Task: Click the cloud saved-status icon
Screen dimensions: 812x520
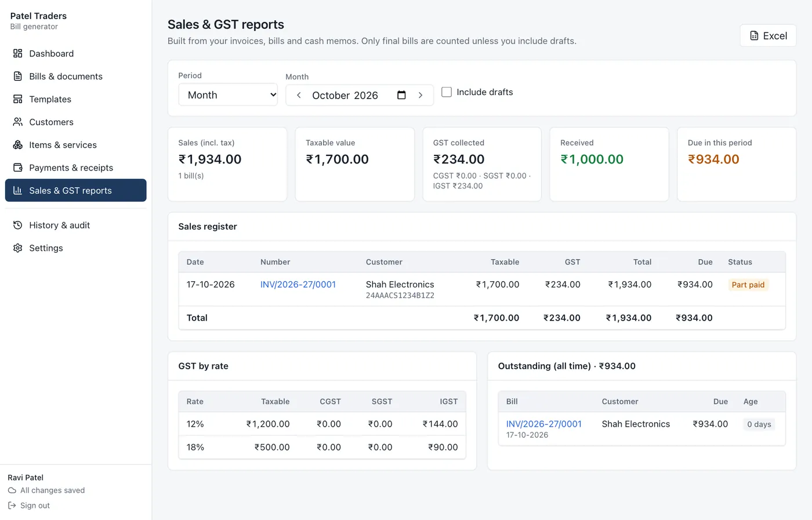Action: tap(12, 490)
